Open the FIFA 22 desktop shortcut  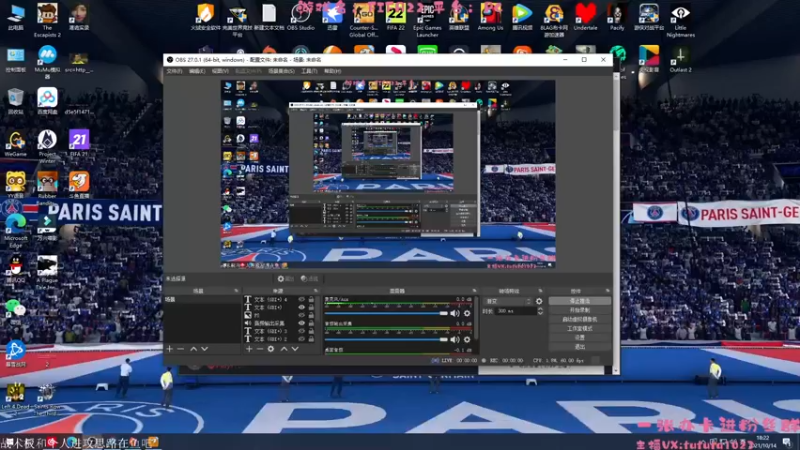point(395,17)
